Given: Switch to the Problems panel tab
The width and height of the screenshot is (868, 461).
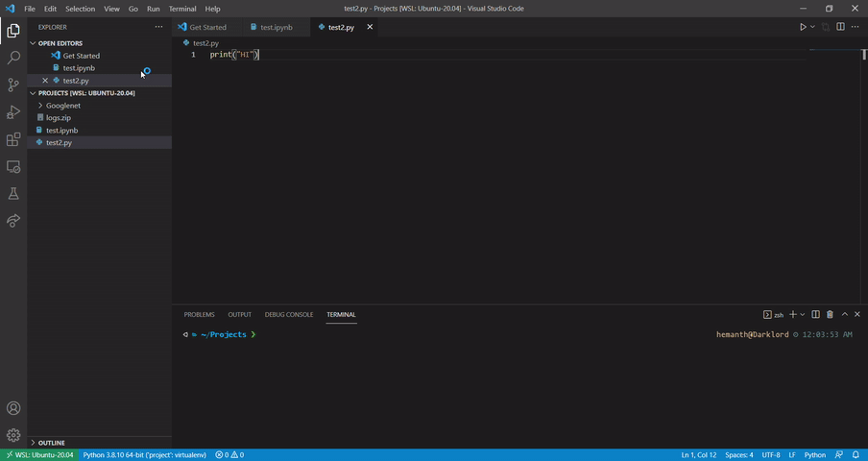Looking at the screenshot, I should click(200, 314).
